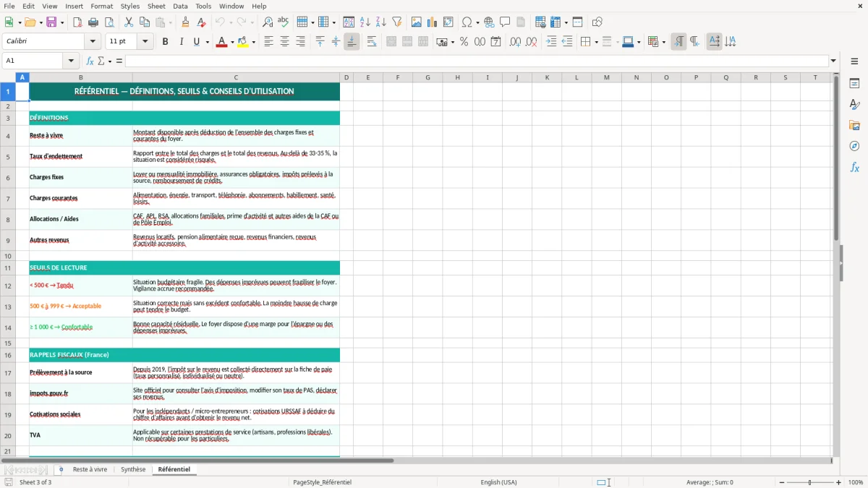Image resolution: width=868 pixels, height=488 pixels.
Task: Click the Add Decimal Place icon
Action: 515,42
